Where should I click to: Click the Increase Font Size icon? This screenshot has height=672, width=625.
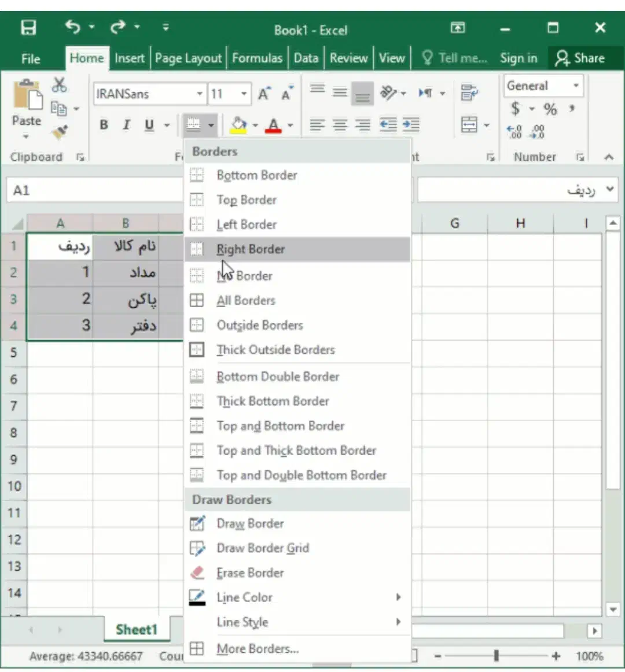[264, 94]
